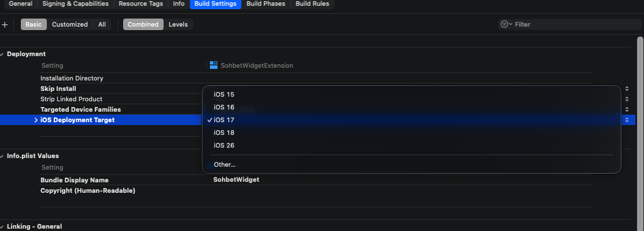The height and width of the screenshot is (231, 644).
Task: Click the Strip Linked Product stepper arrows
Action: click(627, 99)
